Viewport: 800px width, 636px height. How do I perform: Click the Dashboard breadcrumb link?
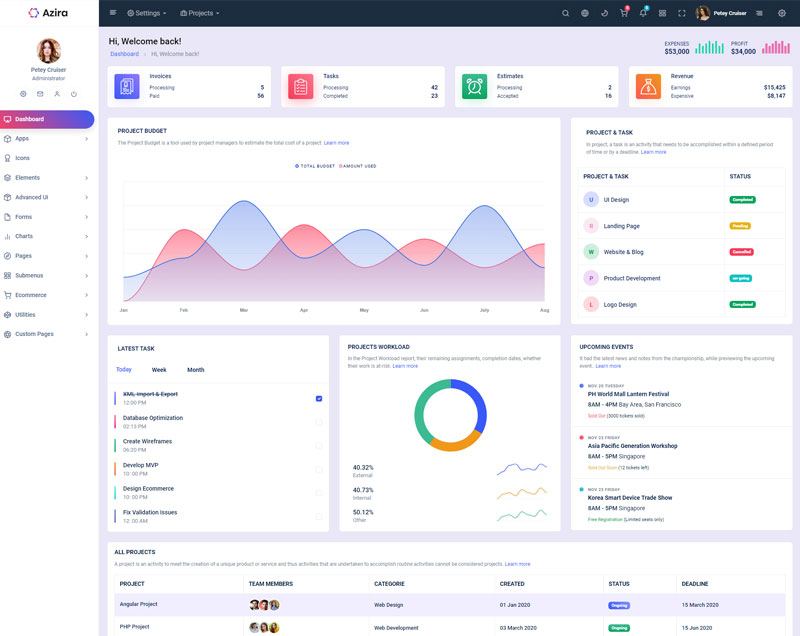point(124,54)
